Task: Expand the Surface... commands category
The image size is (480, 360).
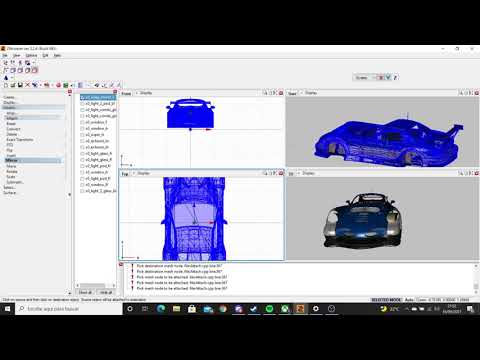Action: click(x=10, y=193)
